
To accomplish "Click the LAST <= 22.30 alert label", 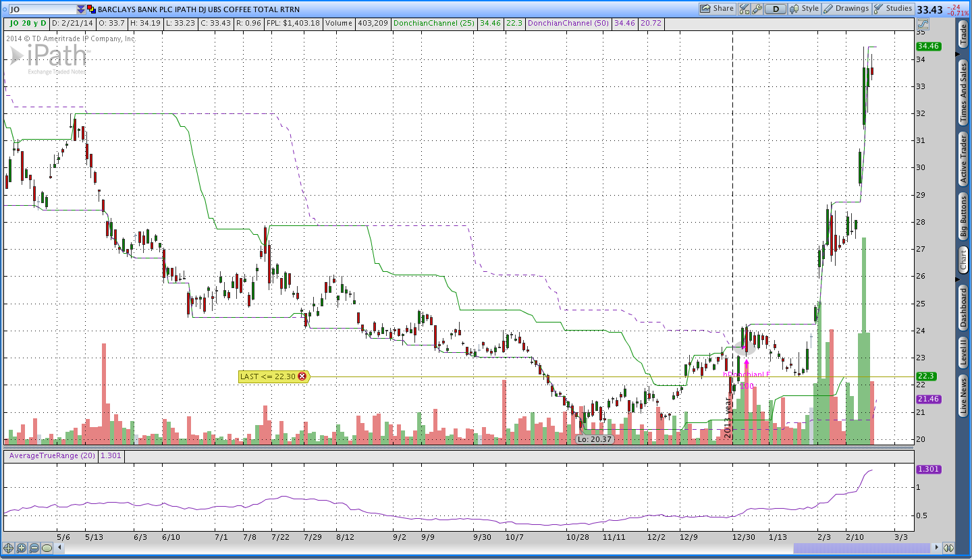I will coord(268,376).
